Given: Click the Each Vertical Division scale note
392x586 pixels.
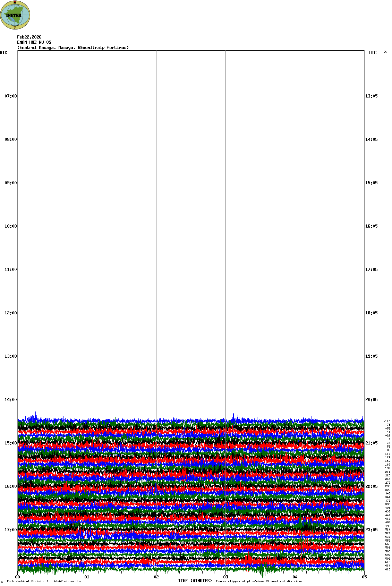Looking at the screenshot, I should click(x=44, y=581).
